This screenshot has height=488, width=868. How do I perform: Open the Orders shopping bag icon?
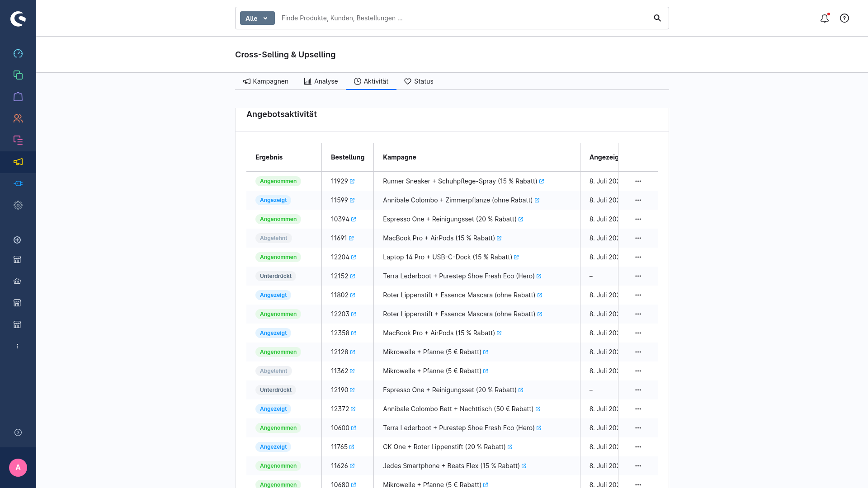point(18,97)
